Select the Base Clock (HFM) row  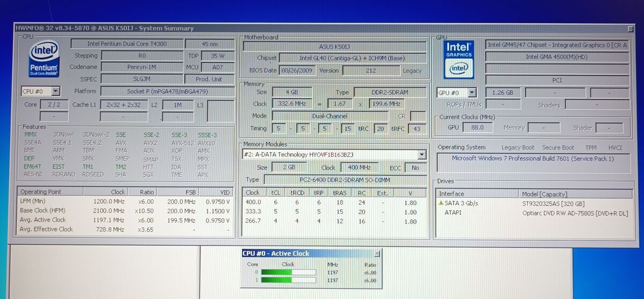coord(126,211)
